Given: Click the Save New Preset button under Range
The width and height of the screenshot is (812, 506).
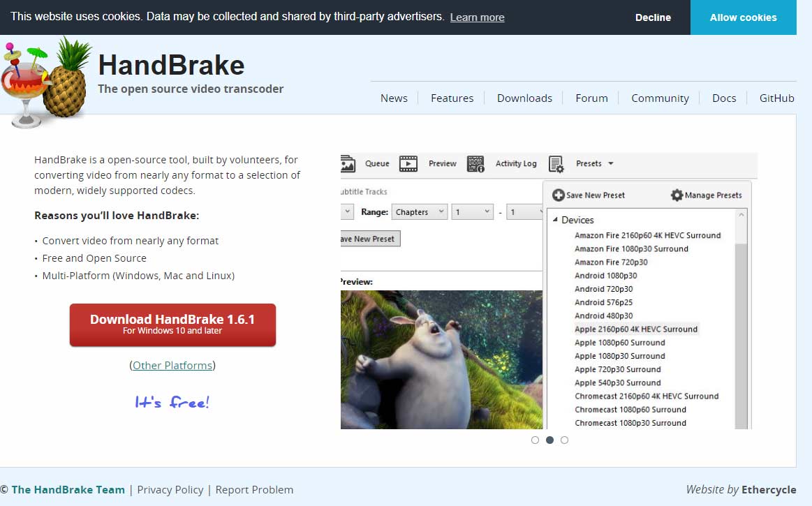Looking at the screenshot, I should coord(370,239).
